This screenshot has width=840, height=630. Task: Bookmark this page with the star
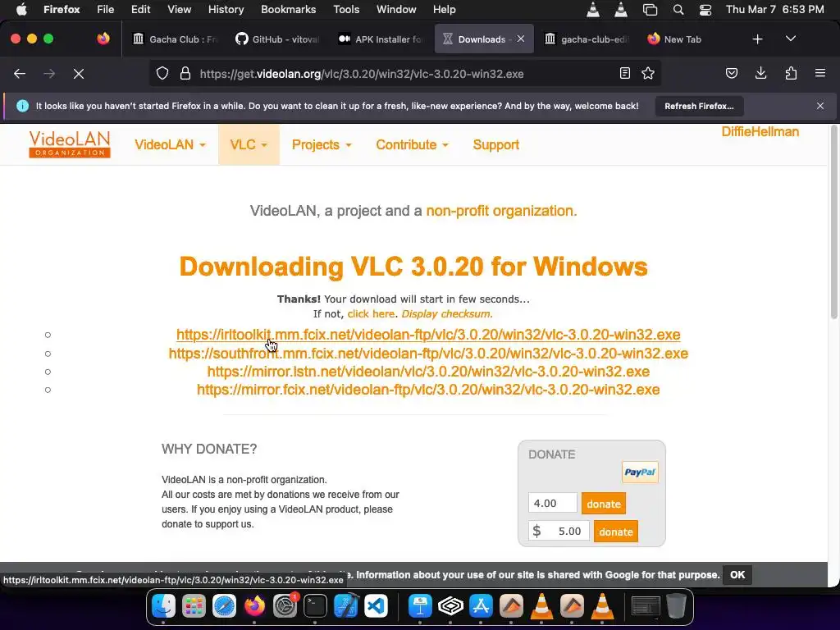tap(648, 73)
